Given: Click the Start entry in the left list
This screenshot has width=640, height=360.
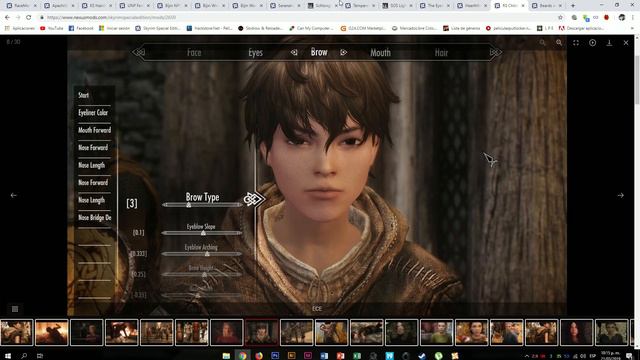Looking at the screenshot, I should pos(83,95).
